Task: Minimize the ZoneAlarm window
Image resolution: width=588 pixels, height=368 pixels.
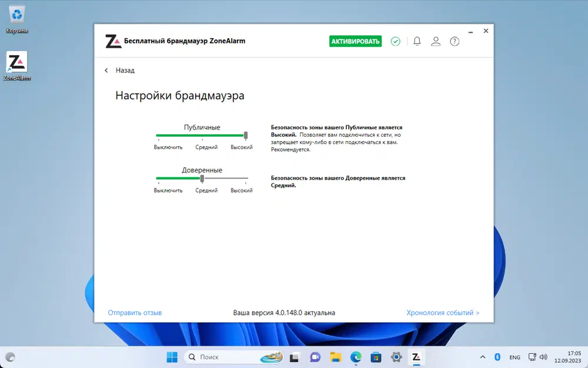Action: point(470,32)
